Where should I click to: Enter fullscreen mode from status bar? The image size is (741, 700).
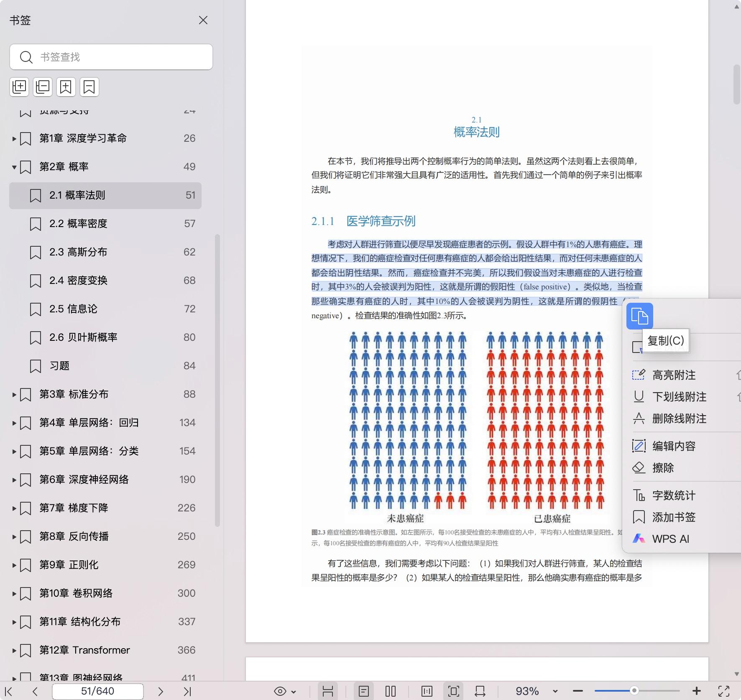(x=724, y=691)
